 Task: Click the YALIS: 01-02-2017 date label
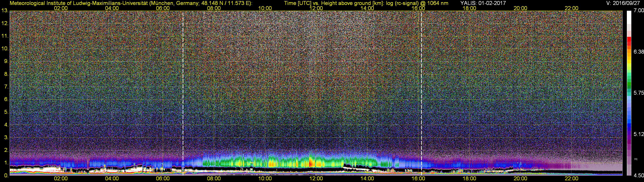click(483, 3)
